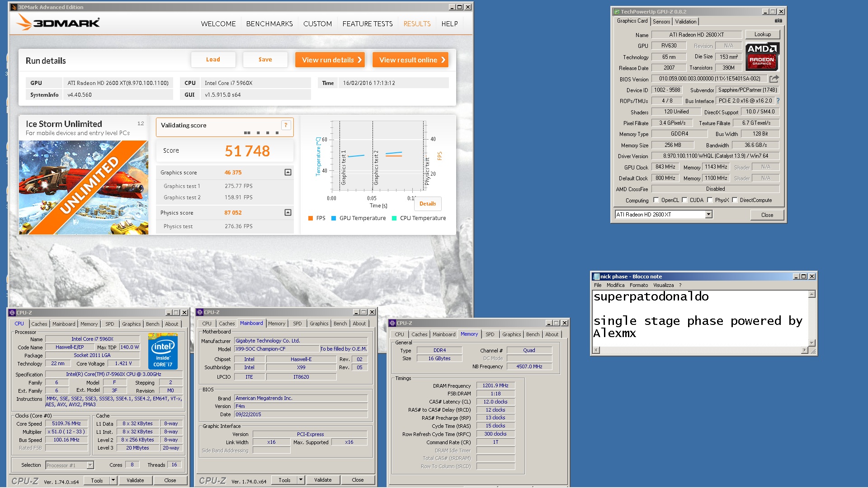Click Validate in CPU-Z CPU window

coord(135,480)
